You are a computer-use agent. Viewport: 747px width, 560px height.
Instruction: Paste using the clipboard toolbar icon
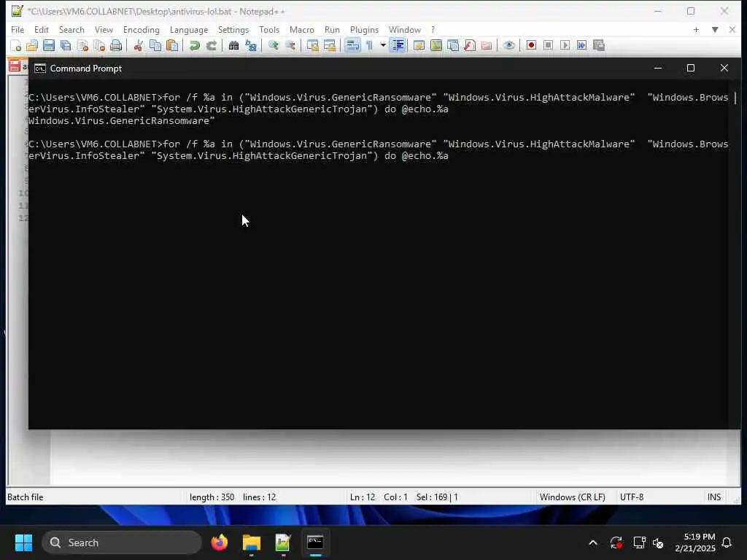click(172, 46)
